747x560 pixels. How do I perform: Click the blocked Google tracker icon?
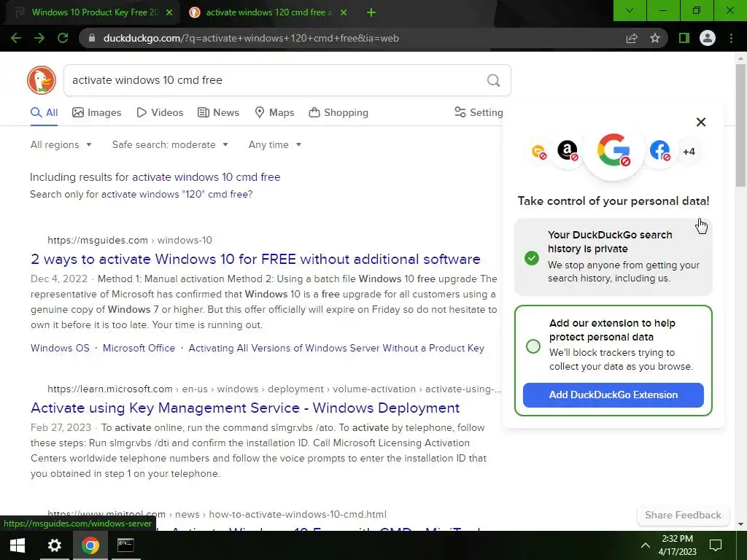click(x=614, y=150)
